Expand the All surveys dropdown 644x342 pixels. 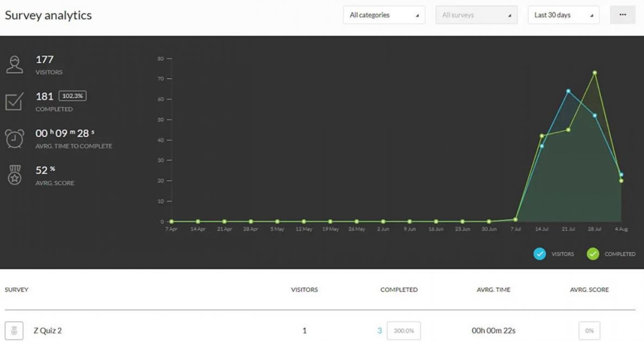476,15
